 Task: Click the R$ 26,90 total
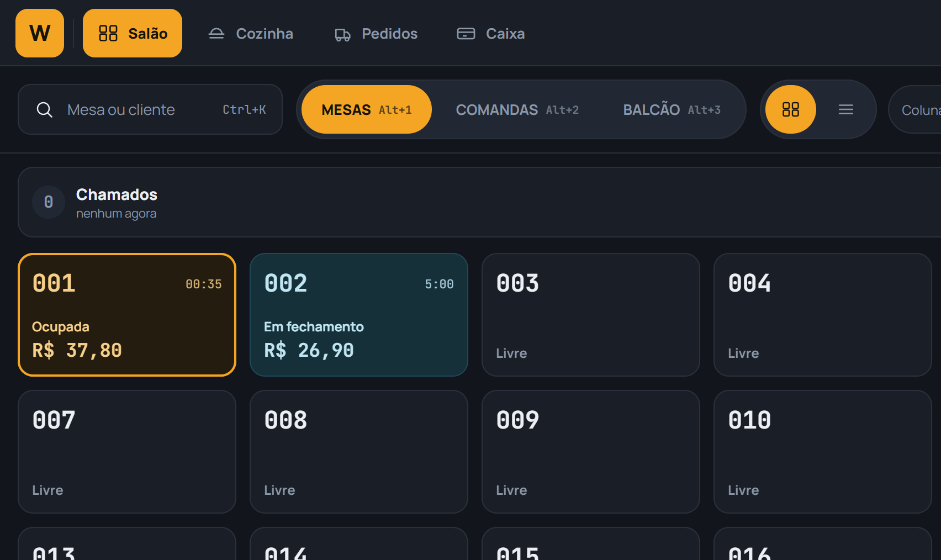coord(309,350)
